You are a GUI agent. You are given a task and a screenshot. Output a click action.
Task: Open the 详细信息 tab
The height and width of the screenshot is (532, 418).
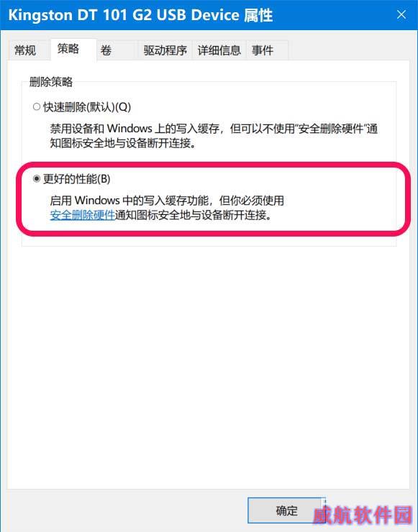(x=219, y=50)
